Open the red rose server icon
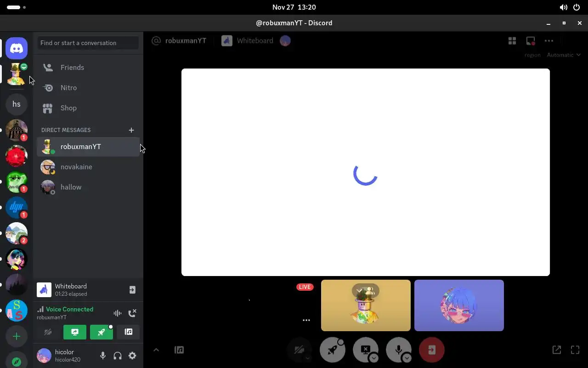Screen dimensions: 588x368 click(x=17, y=156)
